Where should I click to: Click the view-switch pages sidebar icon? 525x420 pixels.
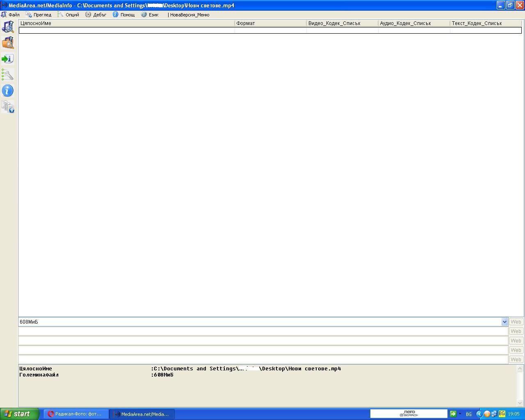(x=8, y=107)
